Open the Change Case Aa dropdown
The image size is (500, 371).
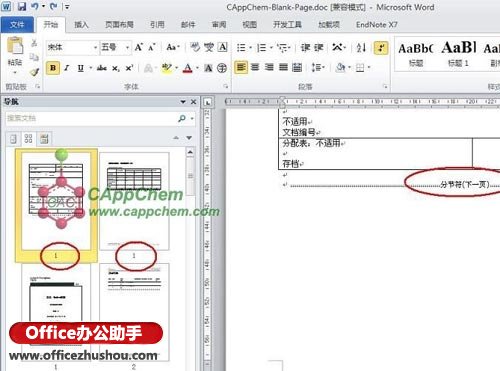[x=173, y=47]
